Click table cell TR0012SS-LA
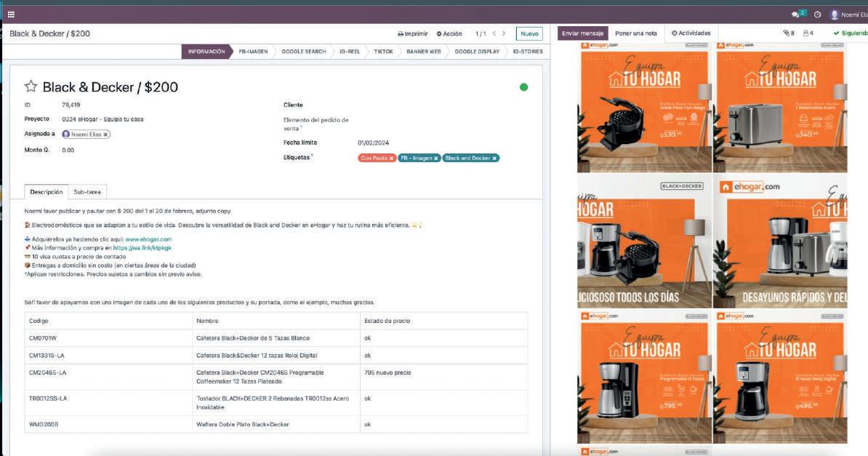Image resolution: width=868 pixels, height=456 pixels. [x=109, y=403]
